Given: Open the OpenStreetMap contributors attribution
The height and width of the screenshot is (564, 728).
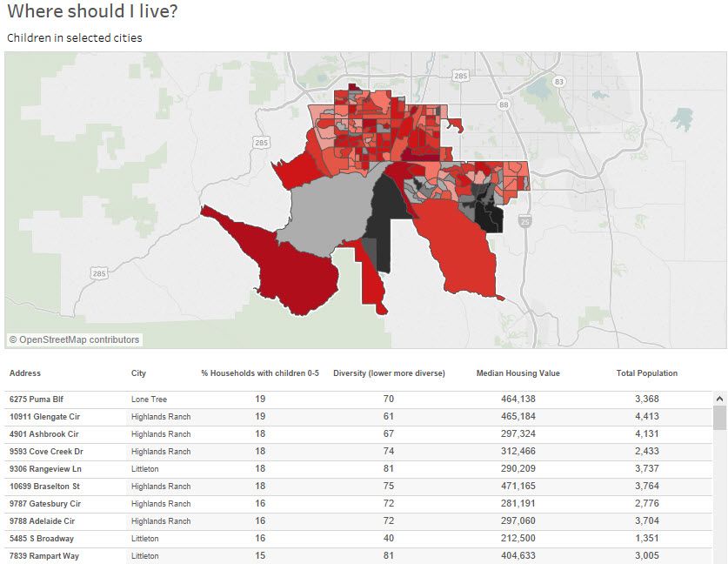Looking at the screenshot, I should pos(74,339).
